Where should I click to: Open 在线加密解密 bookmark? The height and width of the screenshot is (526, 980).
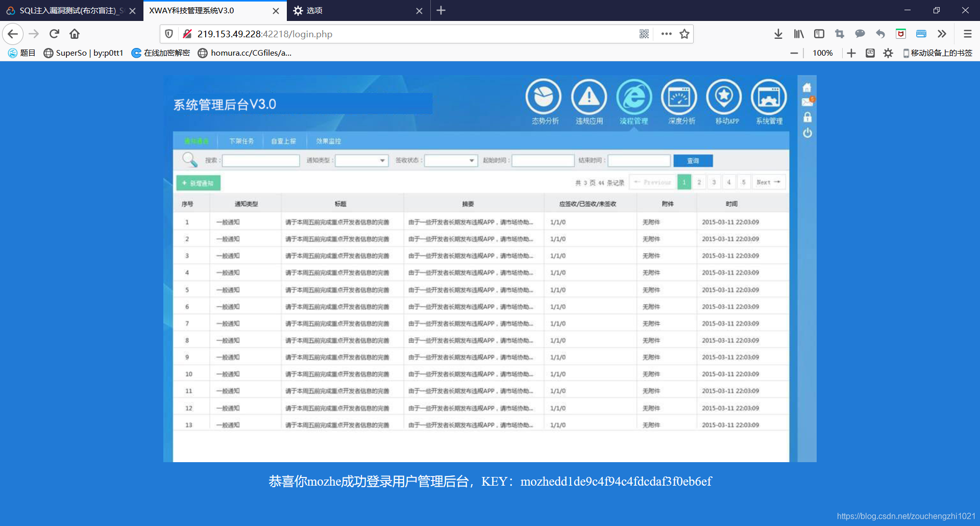(x=161, y=53)
